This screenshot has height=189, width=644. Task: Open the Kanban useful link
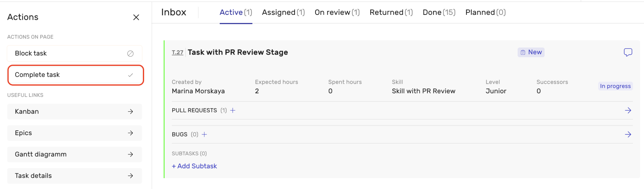click(x=74, y=112)
